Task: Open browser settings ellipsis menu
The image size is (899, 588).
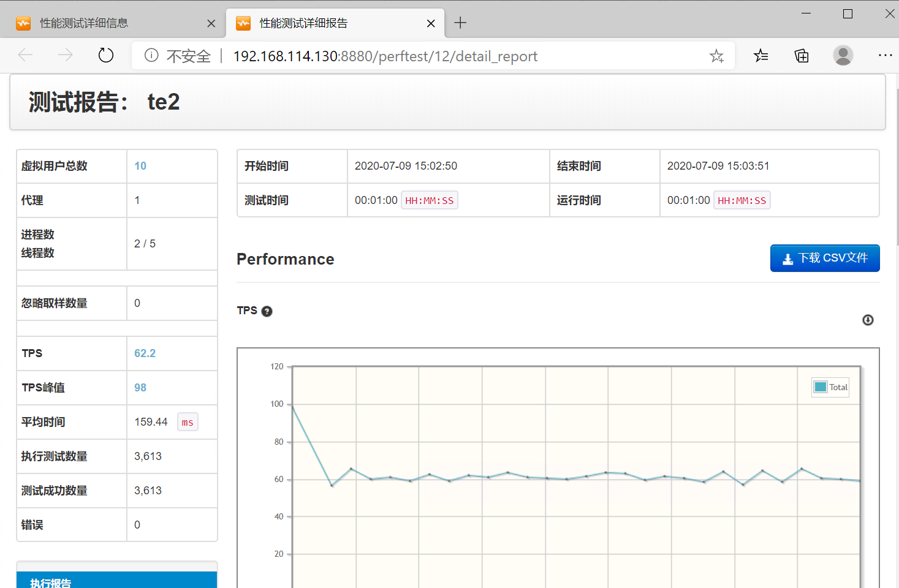Action: click(x=885, y=56)
